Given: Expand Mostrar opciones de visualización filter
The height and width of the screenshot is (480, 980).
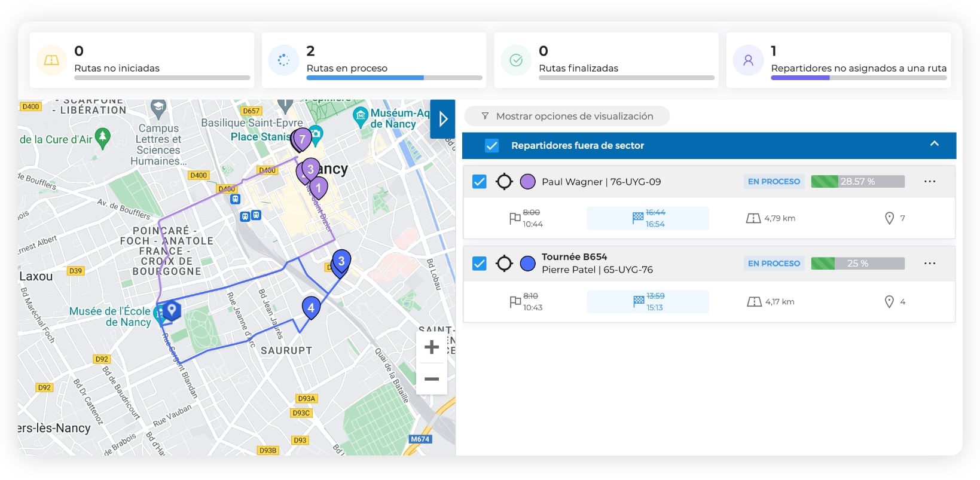Looking at the screenshot, I should click(x=567, y=116).
